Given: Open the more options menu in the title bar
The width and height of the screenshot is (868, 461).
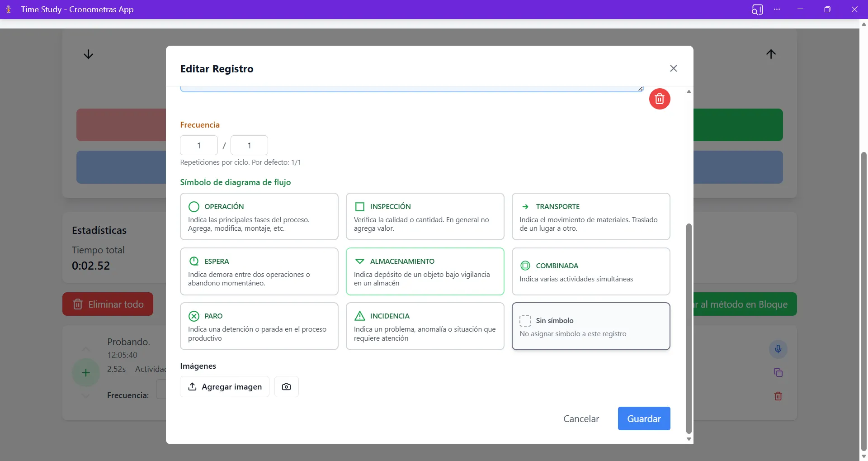Looking at the screenshot, I should (x=777, y=9).
